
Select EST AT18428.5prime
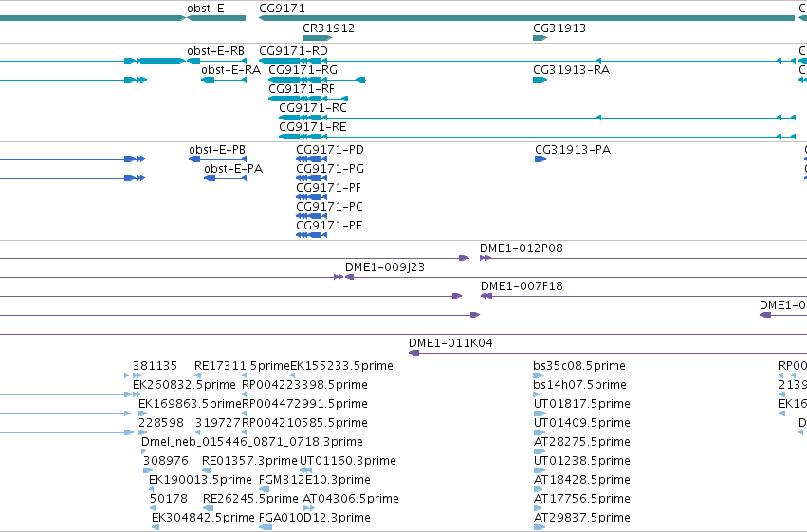click(582, 480)
